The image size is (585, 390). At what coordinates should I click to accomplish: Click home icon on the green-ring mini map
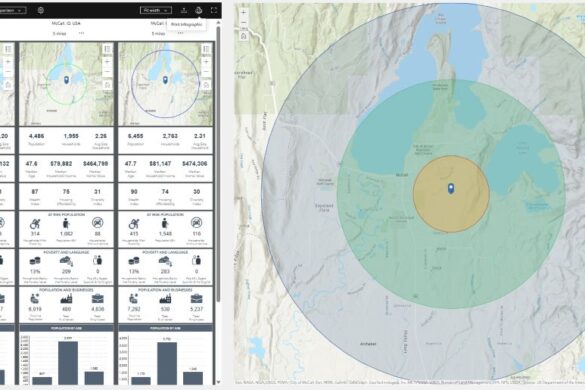(x=107, y=85)
